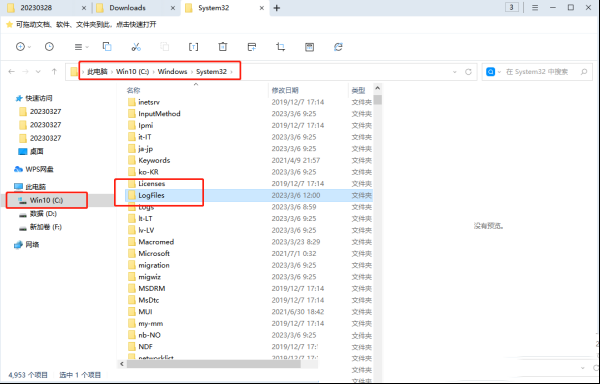
Task: Click the delete trash icon
Action: click(x=223, y=47)
